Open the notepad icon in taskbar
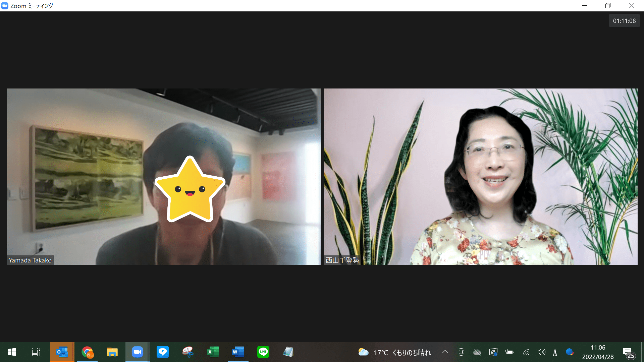The height and width of the screenshot is (362, 644). tap(288, 352)
